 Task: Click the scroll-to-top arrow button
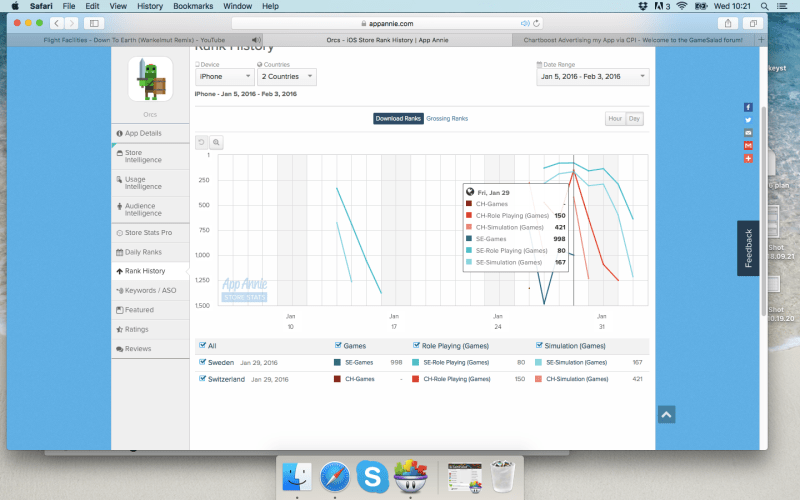pyautogui.click(x=666, y=414)
